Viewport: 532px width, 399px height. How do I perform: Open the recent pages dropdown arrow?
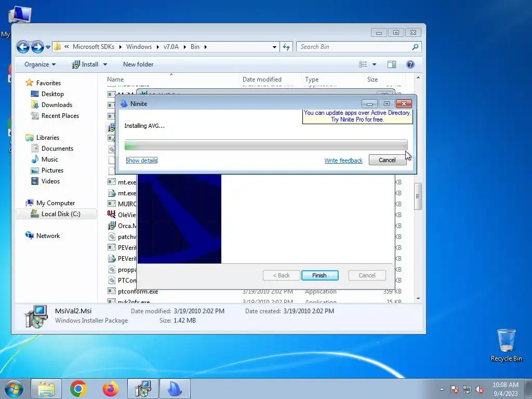(x=48, y=47)
